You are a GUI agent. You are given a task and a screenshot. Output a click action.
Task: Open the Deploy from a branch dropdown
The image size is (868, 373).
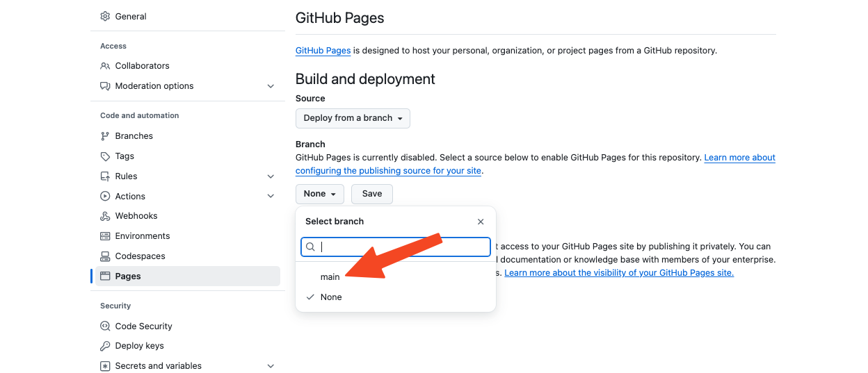point(353,118)
